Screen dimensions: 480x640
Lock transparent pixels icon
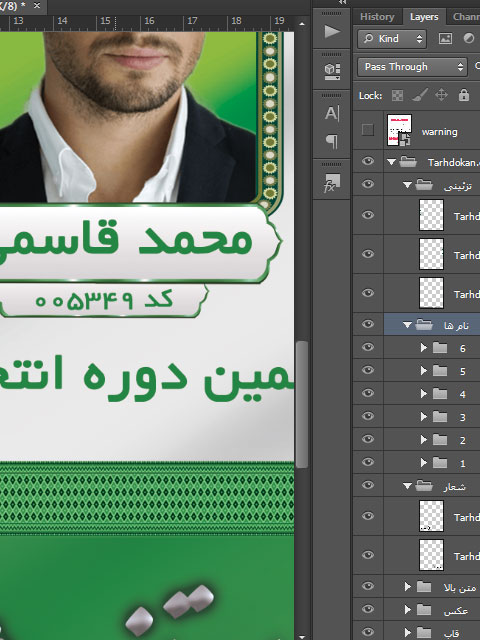point(397,96)
